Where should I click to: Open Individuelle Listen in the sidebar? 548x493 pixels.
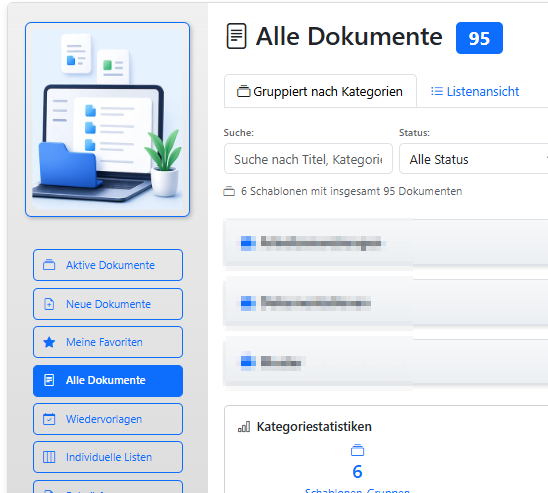pos(108,457)
